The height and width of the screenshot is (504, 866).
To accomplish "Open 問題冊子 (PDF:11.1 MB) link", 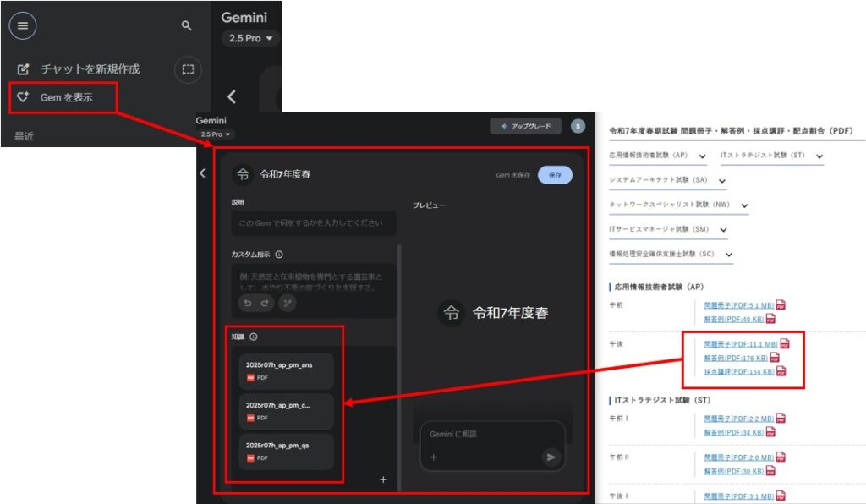I will (740, 344).
